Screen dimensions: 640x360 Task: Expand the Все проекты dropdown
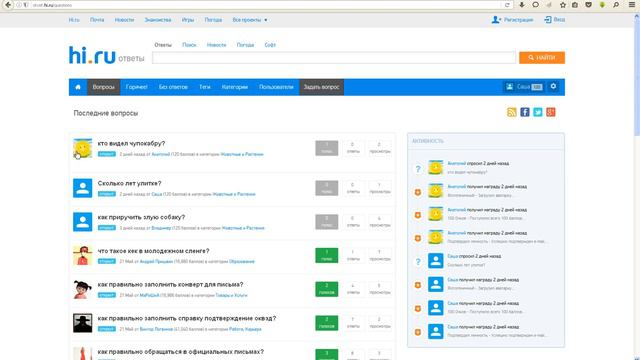(250, 20)
